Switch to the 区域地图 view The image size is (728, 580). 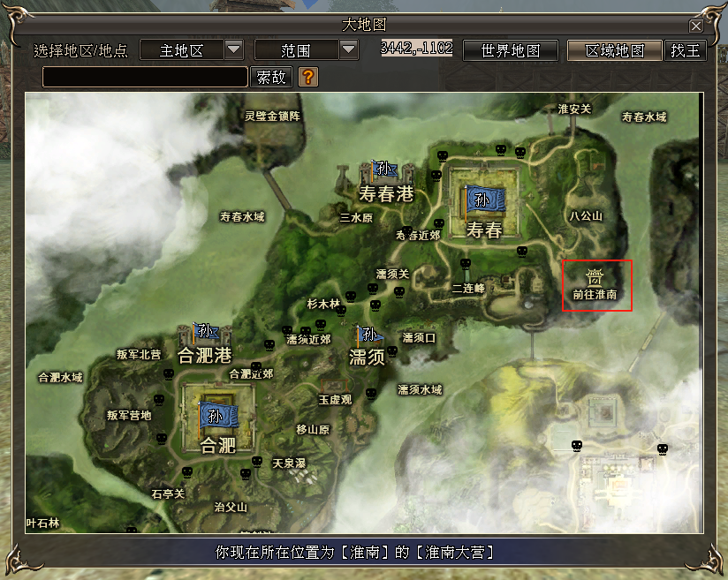pos(614,50)
